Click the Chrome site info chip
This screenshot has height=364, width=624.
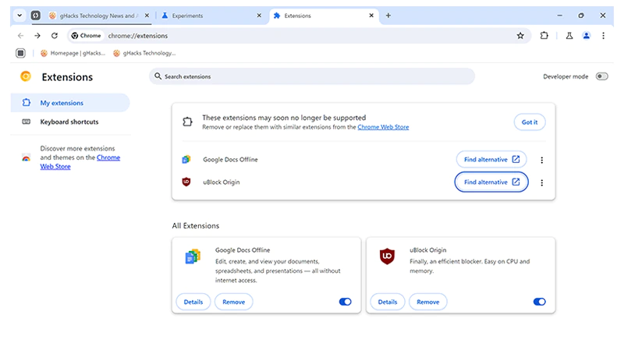coord(86,36)
